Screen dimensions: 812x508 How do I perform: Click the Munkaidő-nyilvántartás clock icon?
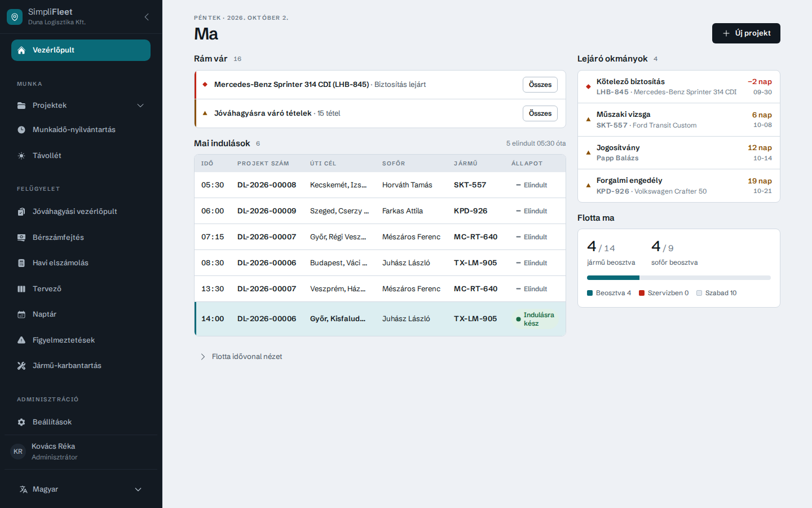tap(21, 130)
